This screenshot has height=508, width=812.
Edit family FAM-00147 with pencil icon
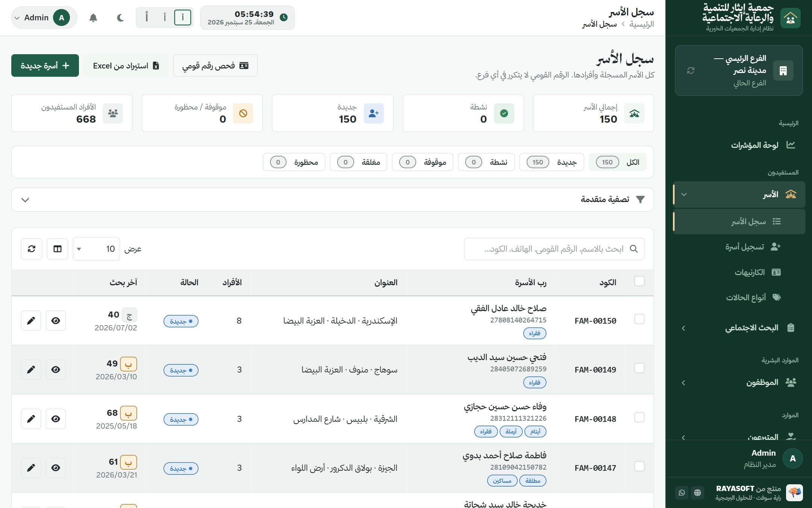click(31, 468)
